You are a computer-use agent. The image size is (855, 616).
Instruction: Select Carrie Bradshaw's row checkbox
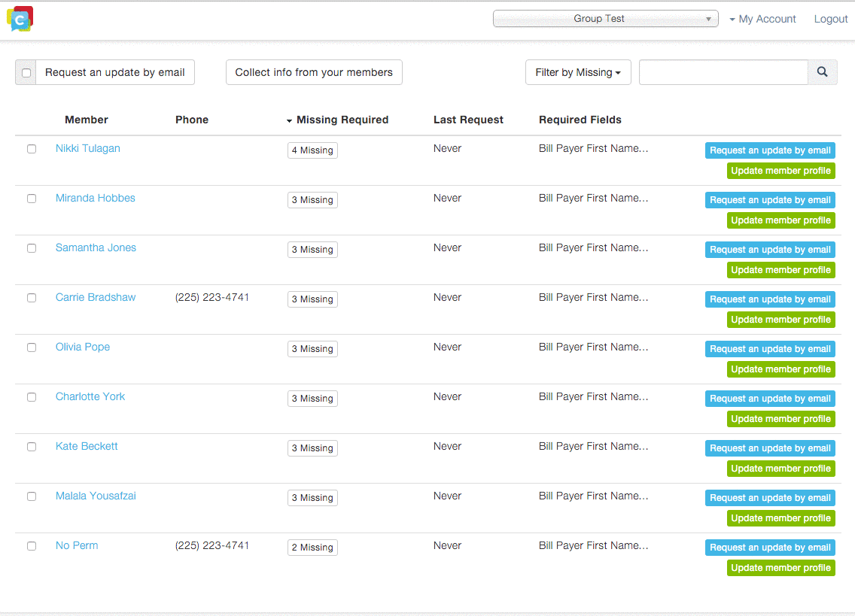coord(32,298)
